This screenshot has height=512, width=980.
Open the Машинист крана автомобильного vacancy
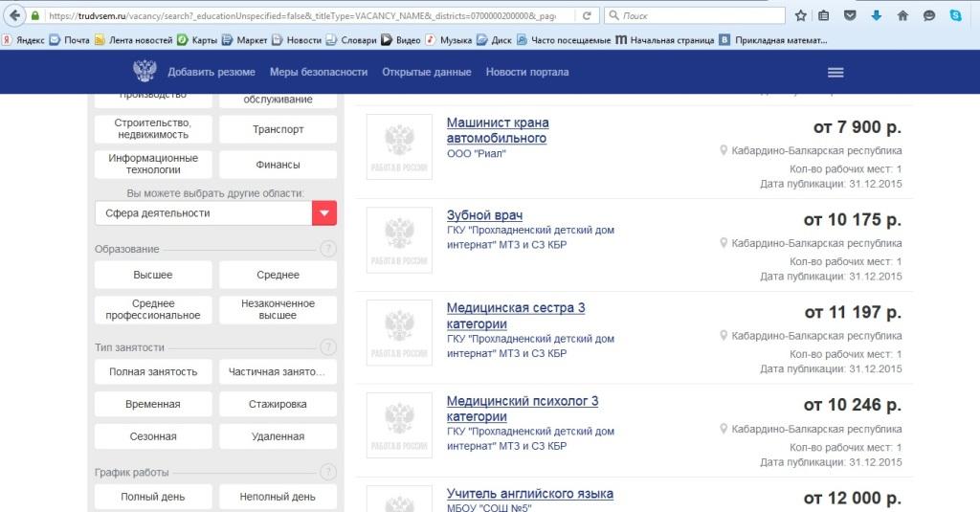498,130
